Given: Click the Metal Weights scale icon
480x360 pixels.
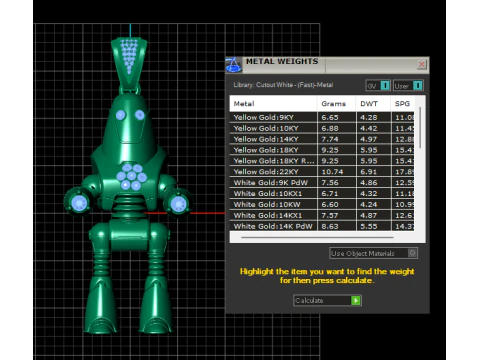Looking at the screenshot, I should pos(234,65).
